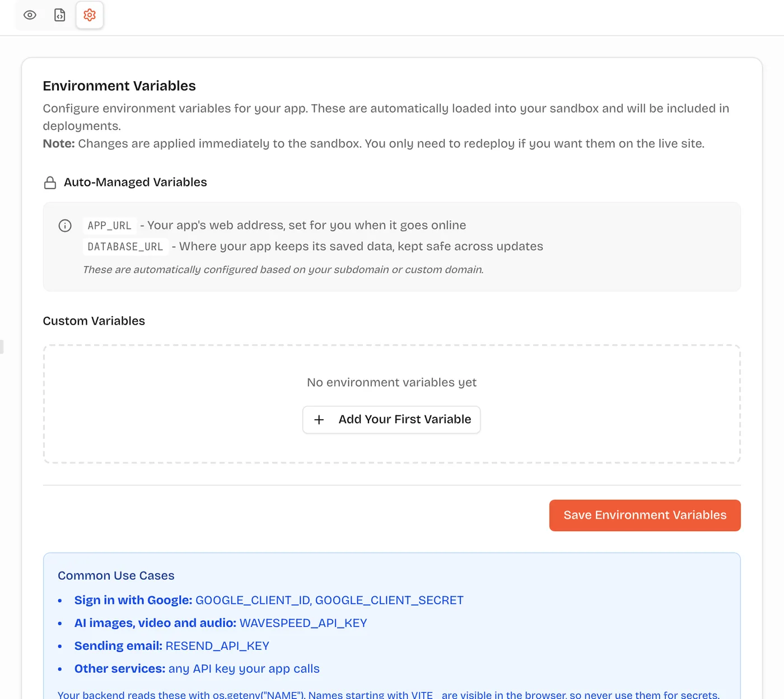Viewport: 784px width, 699px height.
Task: Click the lock icon beside Auto-Managed Variables
Action: coord(50,182)
